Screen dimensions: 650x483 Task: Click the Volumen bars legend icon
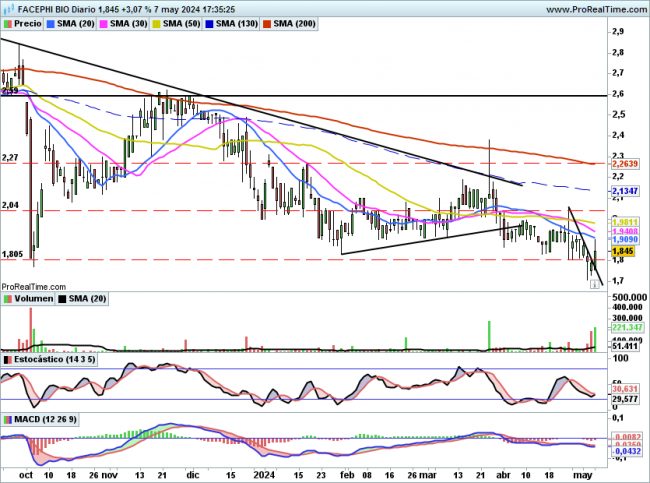coord(8,298)
